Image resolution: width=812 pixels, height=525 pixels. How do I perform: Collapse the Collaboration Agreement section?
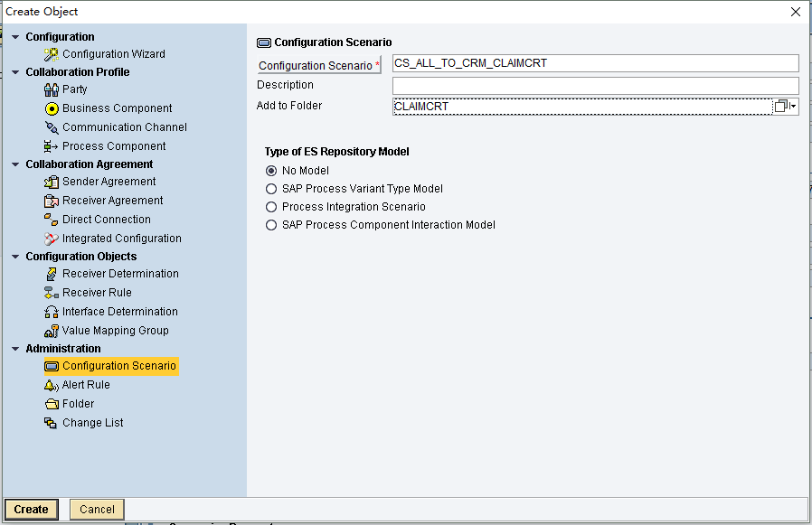click(15, 164)
